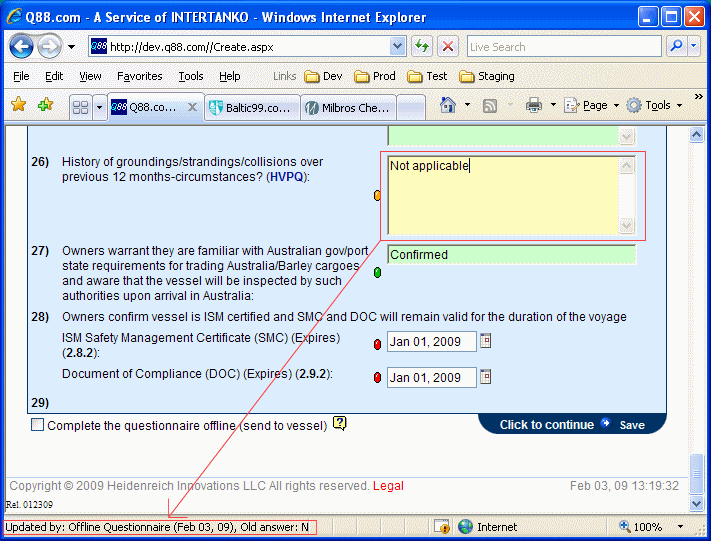The width and height of the screenshot is (711, 541).
Task: Enable Complete the questionnaire offline checkbox
Action: pos(38,425)
